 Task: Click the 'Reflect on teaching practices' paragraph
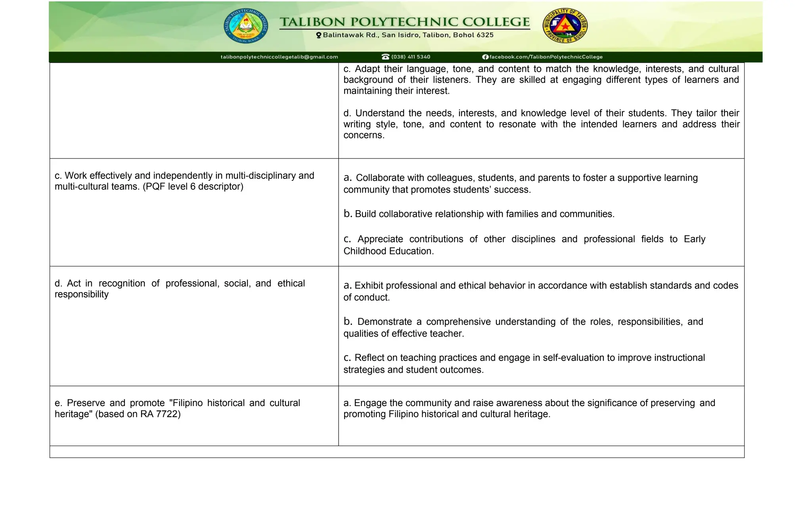(524, 363)
